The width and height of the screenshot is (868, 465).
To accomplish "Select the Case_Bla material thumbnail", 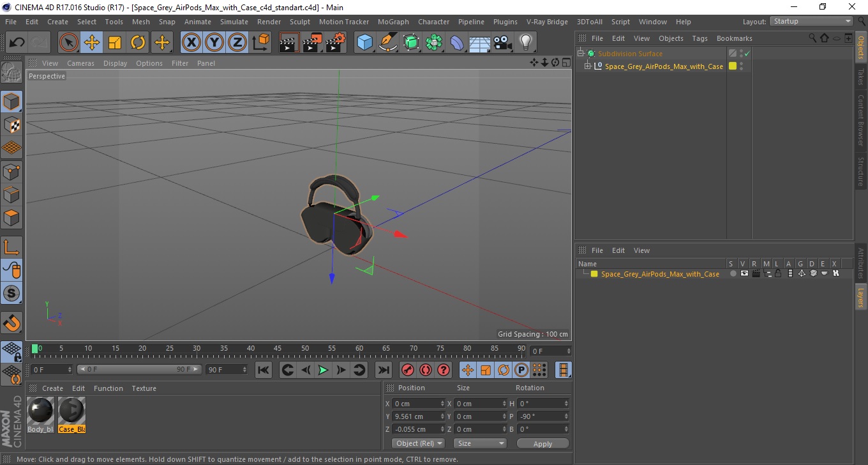I will [x=71, y=411].
